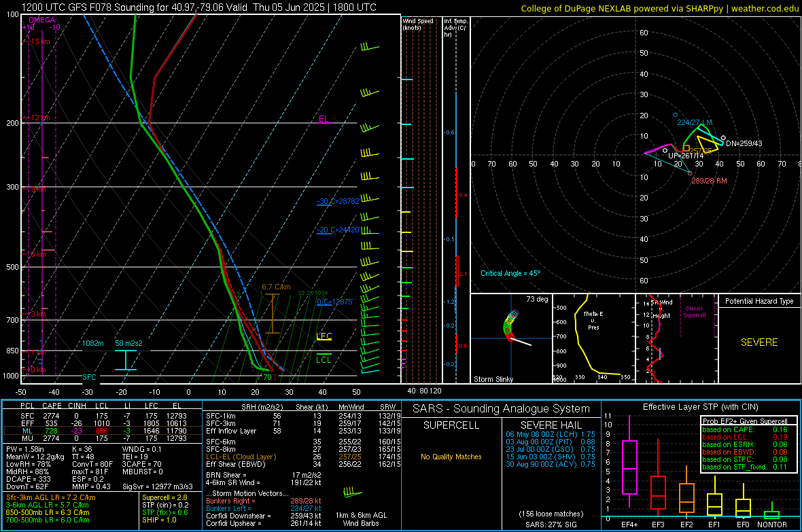Click the Theta-E v. Pres label

pos(593,320)
